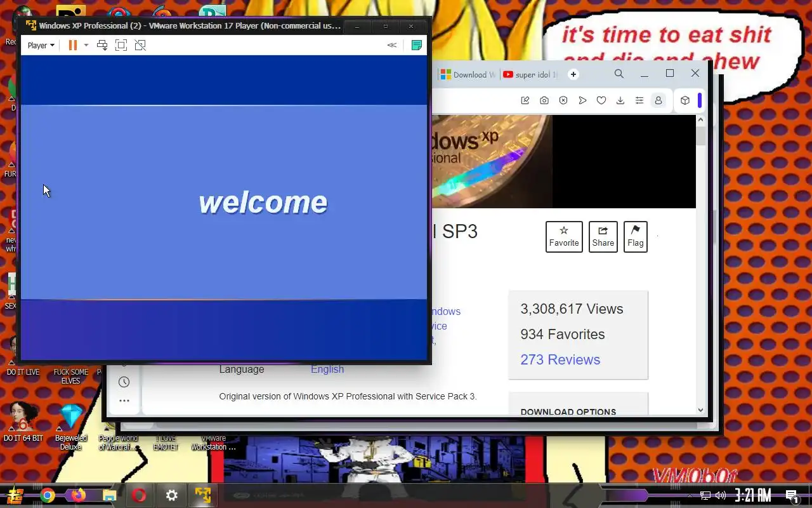This screenshot has height=508, width=812.
Task: Open the browser profile account icon
Action: pyautogui.click(x=658, y=100)
